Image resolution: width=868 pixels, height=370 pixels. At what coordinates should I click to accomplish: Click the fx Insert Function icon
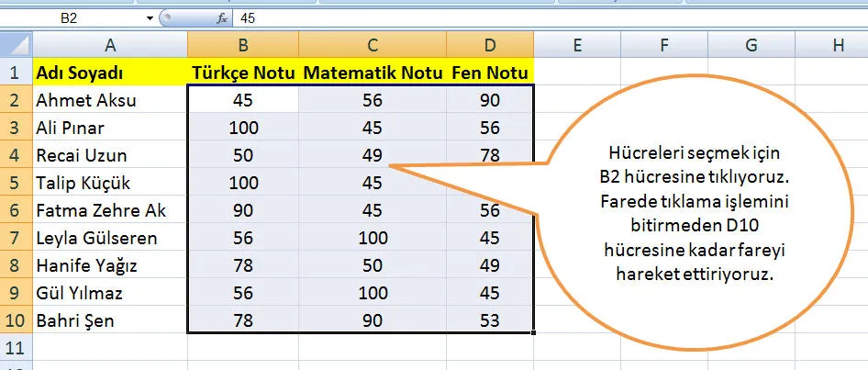point(221,17)
